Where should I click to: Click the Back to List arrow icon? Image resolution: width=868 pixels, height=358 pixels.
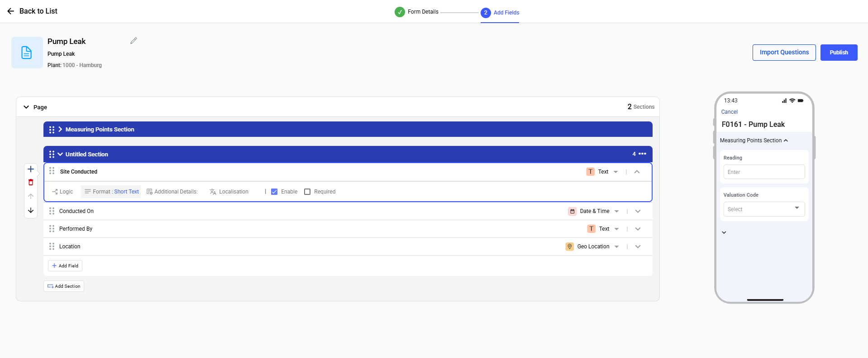pos(11,11)
